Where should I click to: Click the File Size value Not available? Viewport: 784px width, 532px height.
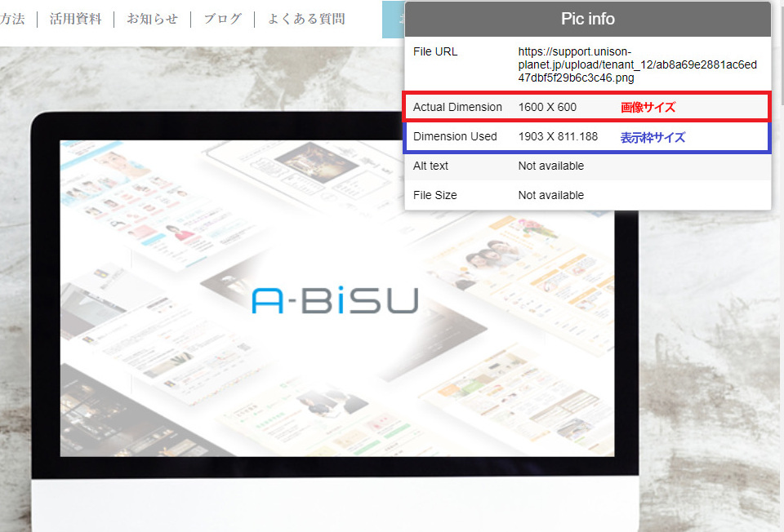(x=551, y=195)
